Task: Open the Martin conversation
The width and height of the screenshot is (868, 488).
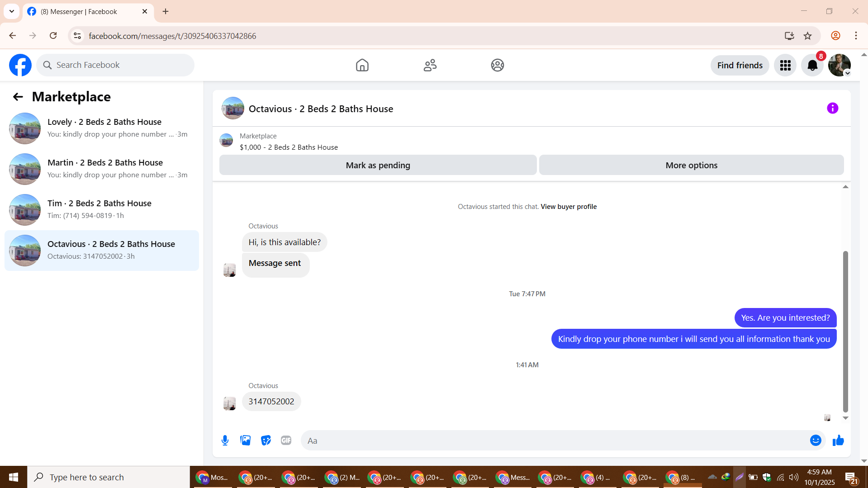Action: [x=102, y=169]
